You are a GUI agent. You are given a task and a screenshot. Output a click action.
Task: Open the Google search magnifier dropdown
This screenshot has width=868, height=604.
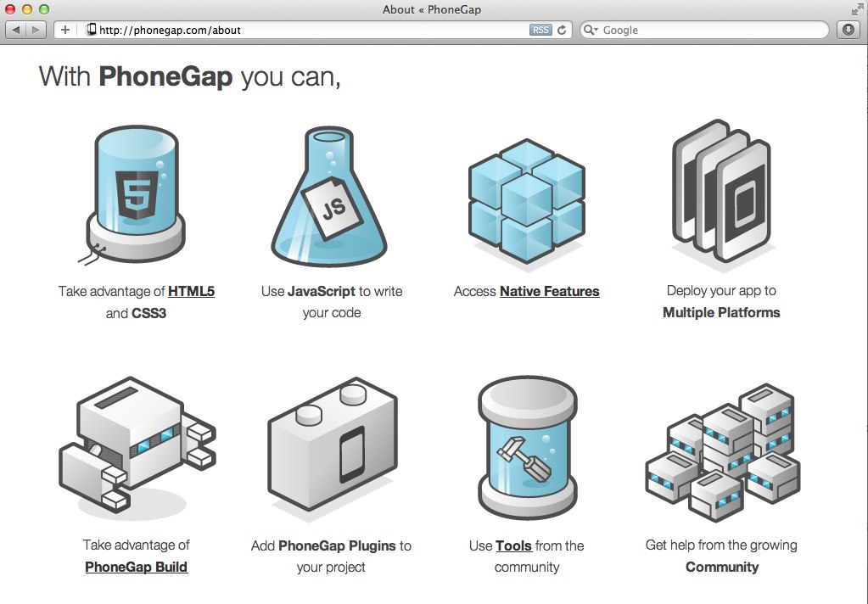pyautogui.click(x=591, y=30)
